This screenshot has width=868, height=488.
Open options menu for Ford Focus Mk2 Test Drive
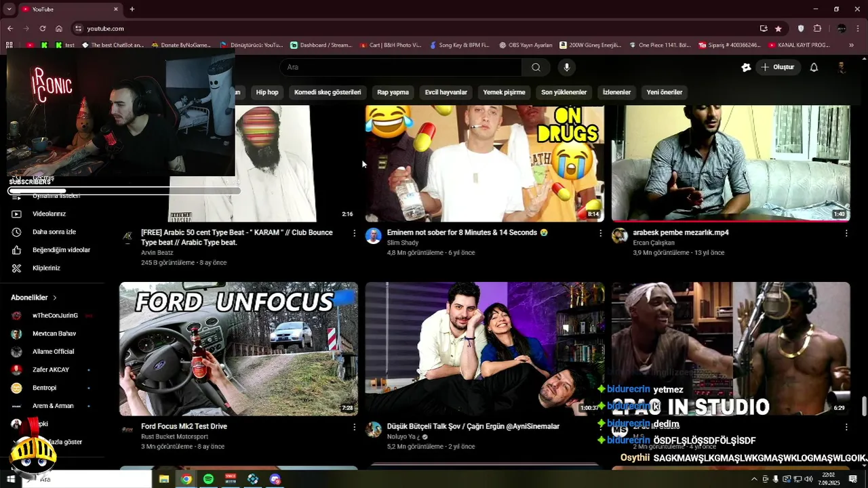click(354, 427)
